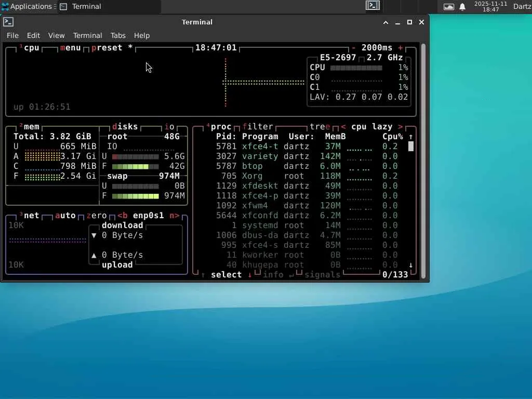Click the process list scroll up arrow
This screenshot has height=399, width=532.
tap(411, 137)
